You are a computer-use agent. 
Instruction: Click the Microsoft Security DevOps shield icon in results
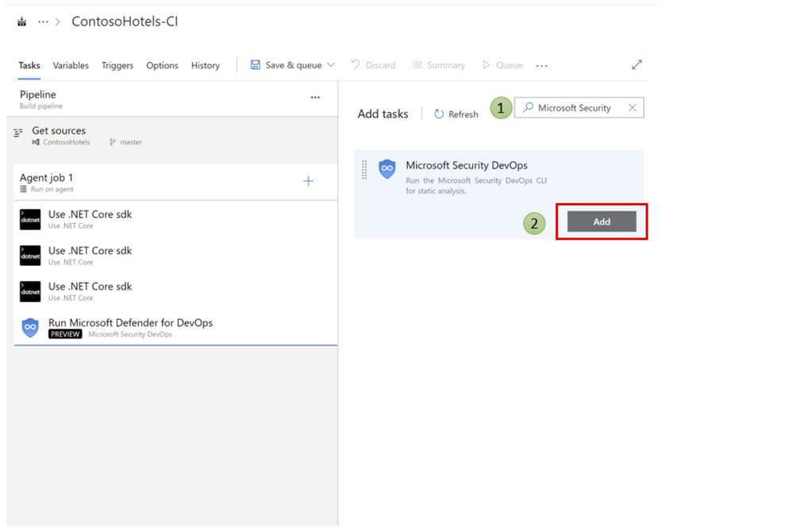(387, 169)
